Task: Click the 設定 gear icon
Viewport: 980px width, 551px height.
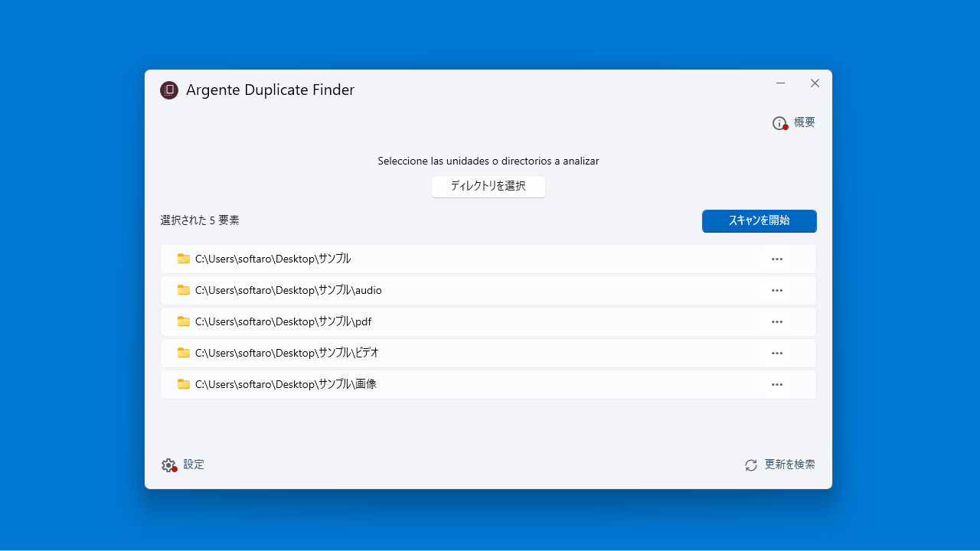Action: pyautogui.click(x=168, y=465)
